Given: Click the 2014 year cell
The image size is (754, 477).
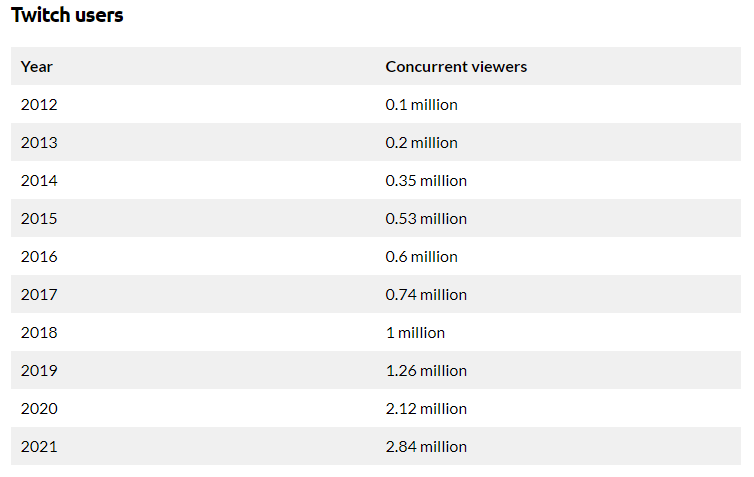Looking at the screenshot, I should [39, 180].
